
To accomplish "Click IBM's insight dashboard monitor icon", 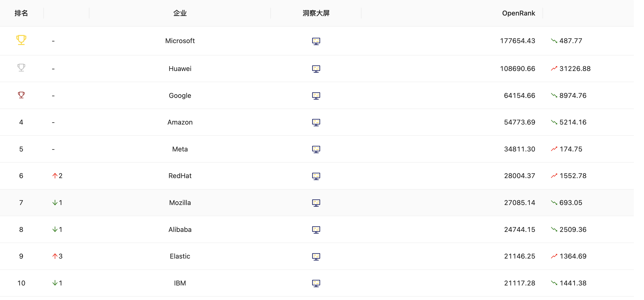I will (316, 283).
